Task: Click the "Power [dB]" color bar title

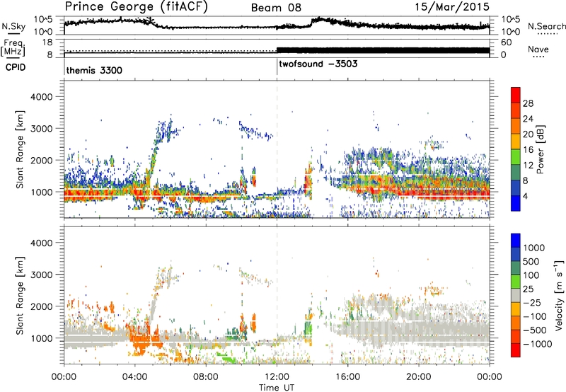Action: coord(541,149)
